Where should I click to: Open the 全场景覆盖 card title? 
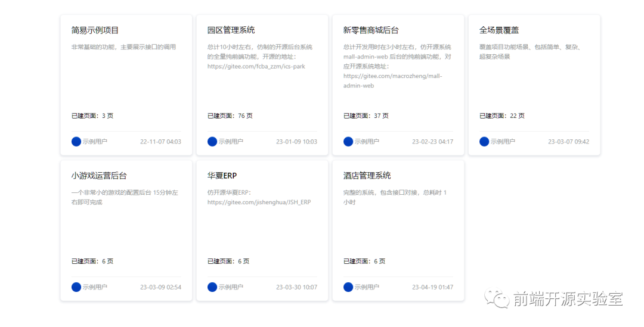(499, 30)
